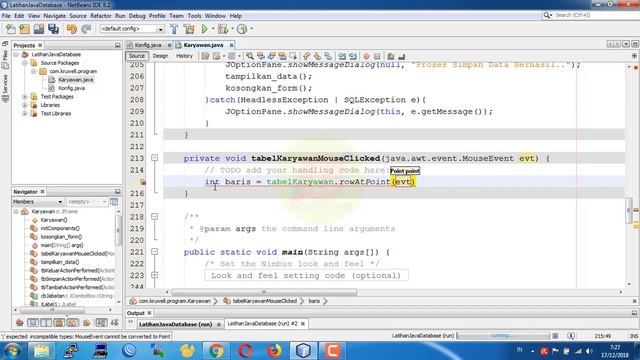Click the editor horizontal scrollbar

[x=264, y=292]
